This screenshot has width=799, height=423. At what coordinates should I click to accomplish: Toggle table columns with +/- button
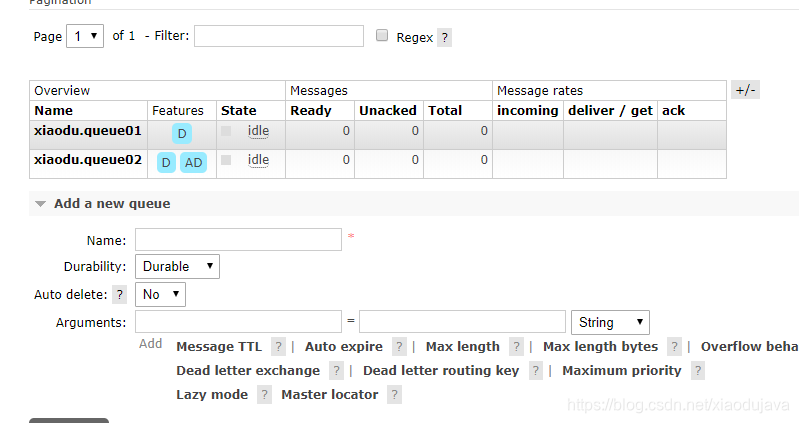[745, 90]
